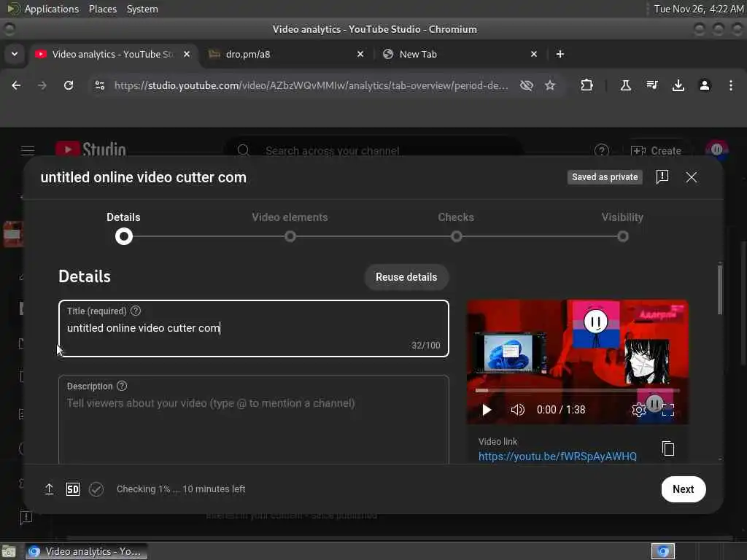Click the SD processing status icon

pyautogui.click(x=73, y=489)
